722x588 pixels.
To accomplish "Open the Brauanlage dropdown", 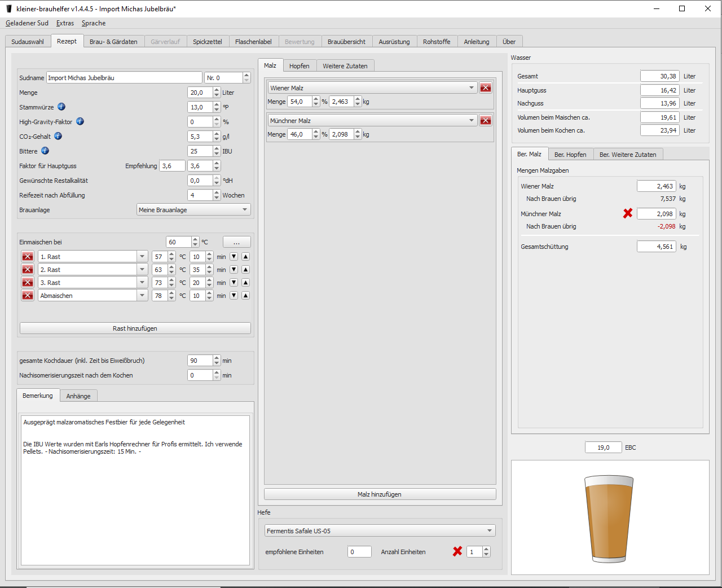I will 193,210.
